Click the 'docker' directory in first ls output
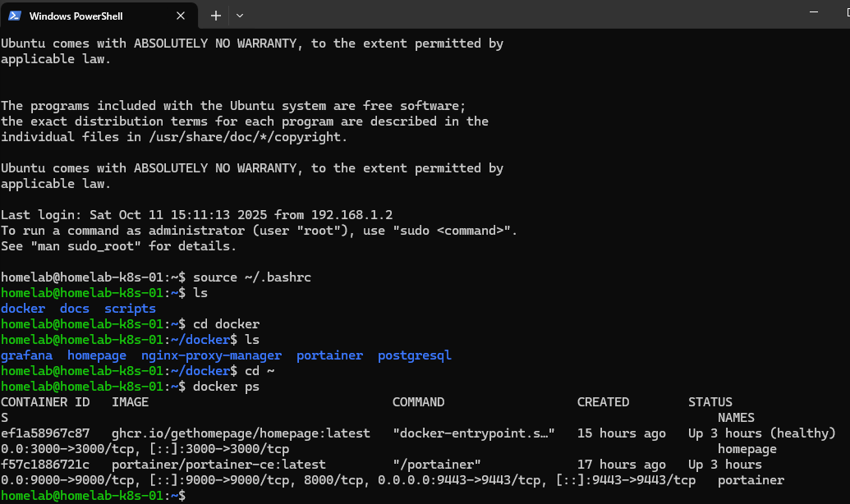The height and width of the screenshot is (504, 850). [23, 309]
